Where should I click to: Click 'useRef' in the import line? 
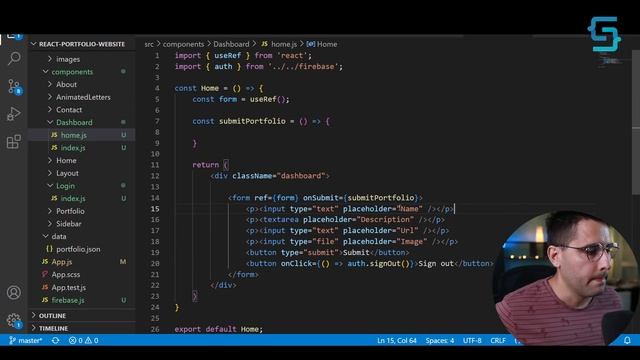(227, 56)
